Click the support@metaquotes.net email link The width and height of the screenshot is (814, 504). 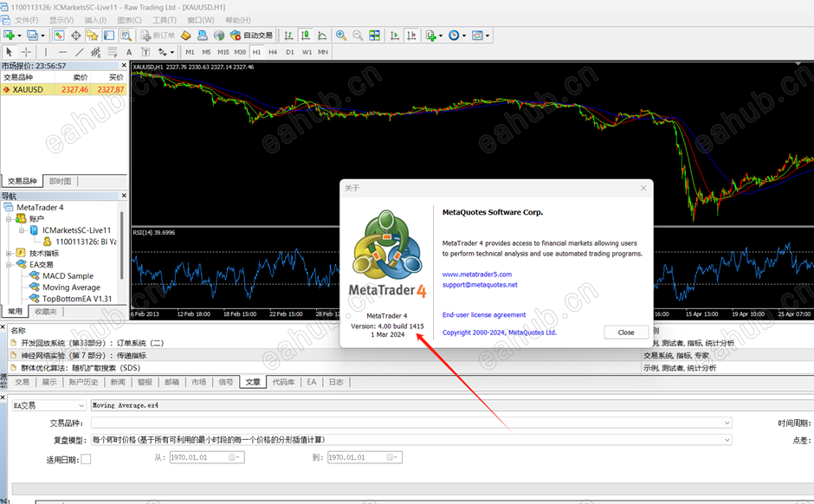tap(480, 285)
